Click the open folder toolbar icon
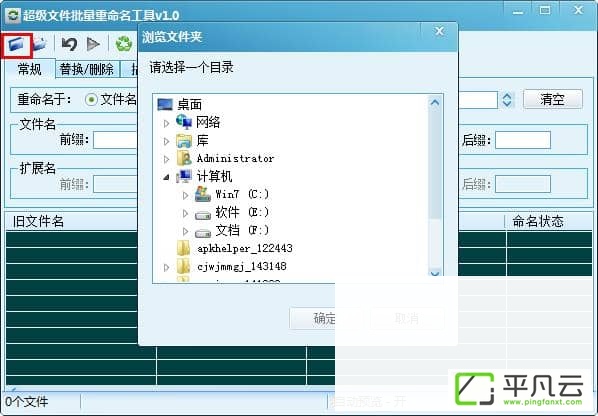Viewport: 598px width, 416px height. pyautogui.click(x=16, y=45)
